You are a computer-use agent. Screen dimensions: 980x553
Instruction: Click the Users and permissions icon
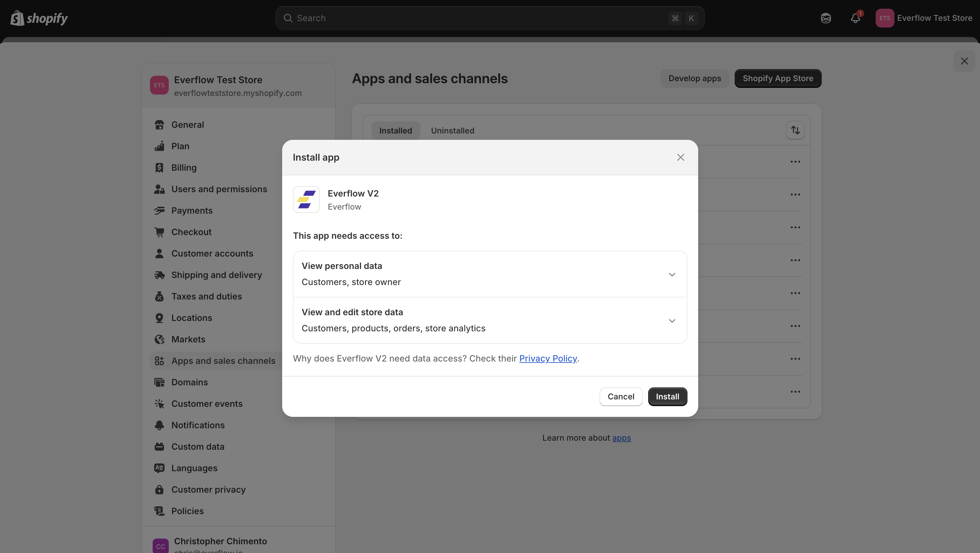pos(159,189)
